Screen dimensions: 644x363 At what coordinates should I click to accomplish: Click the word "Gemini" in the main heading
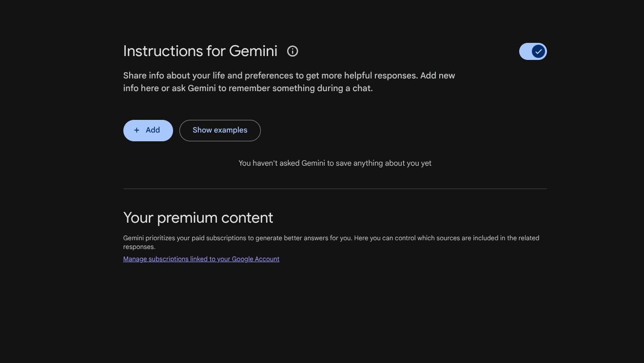point(253,51)
